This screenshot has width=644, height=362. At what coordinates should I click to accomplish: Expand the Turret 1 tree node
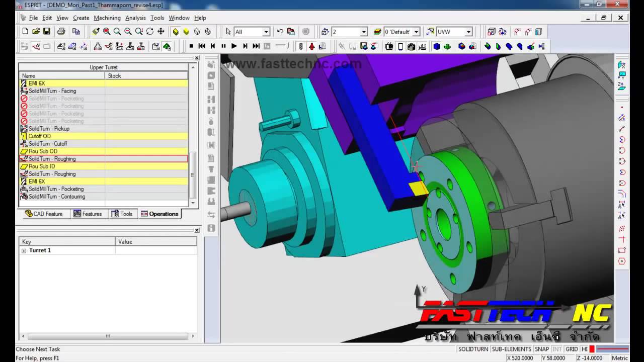tap(24, 250)
